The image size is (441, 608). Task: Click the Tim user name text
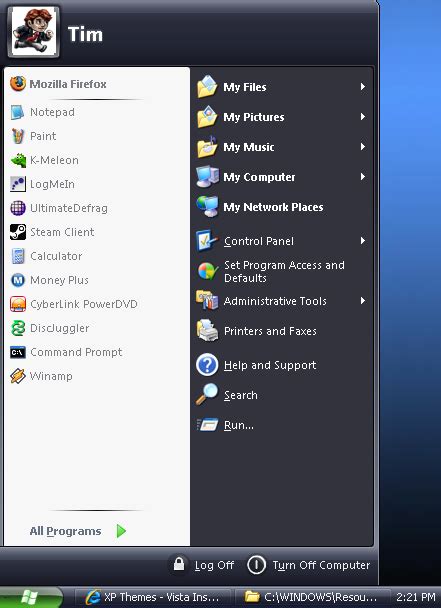pos(85,34)
